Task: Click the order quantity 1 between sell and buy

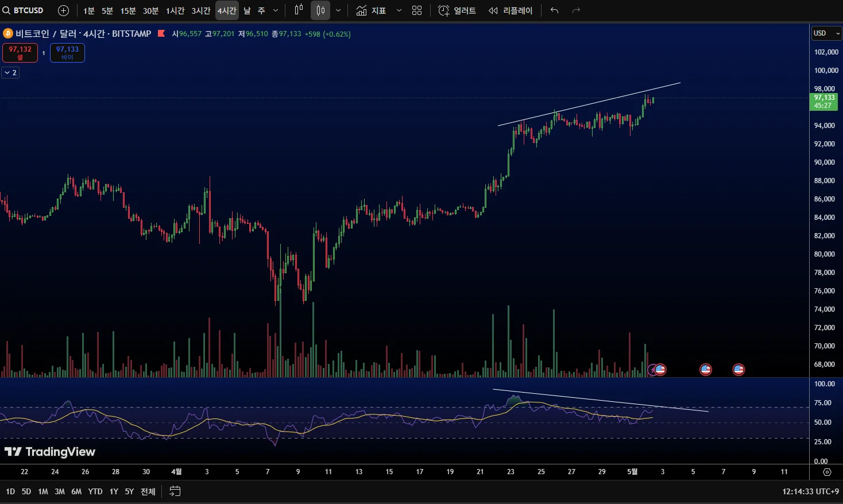Action: [x=44, y=53]
